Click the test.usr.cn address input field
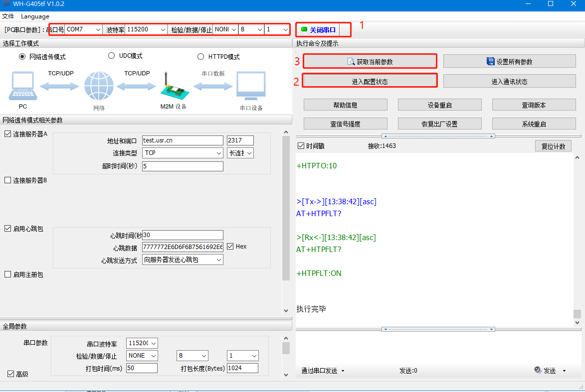 point(183,140)
